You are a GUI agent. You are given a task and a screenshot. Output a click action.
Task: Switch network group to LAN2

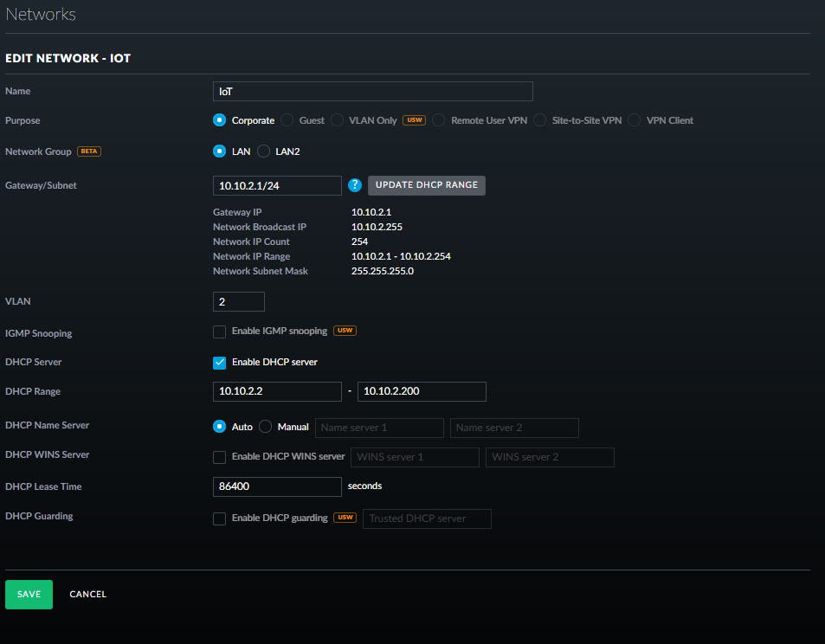(x=264, y=151)
